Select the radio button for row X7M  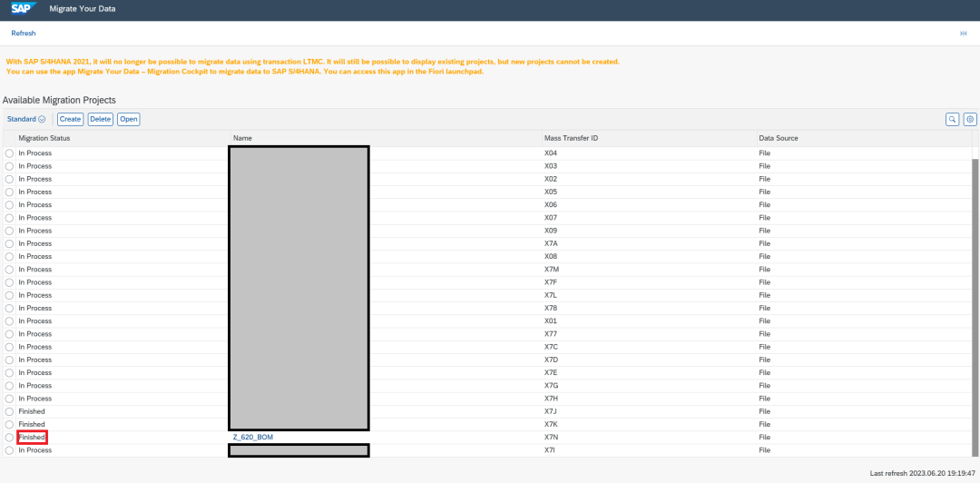click(x=9, y=270)
